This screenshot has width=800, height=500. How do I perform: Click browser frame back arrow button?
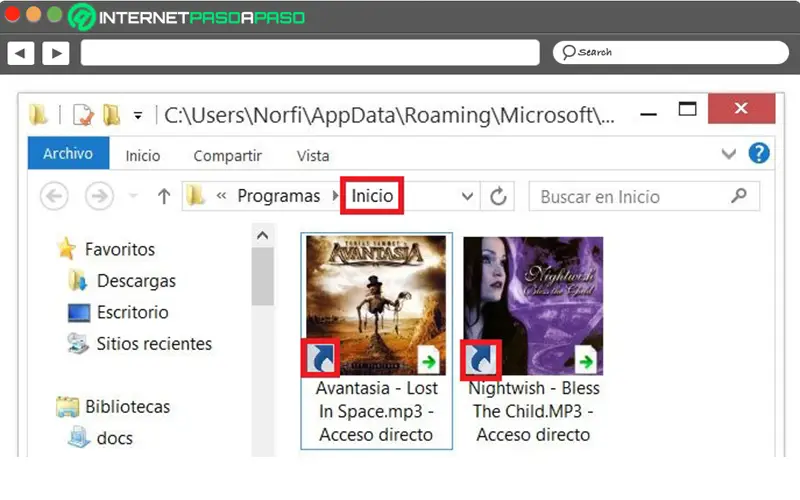(x=20, y=53)
